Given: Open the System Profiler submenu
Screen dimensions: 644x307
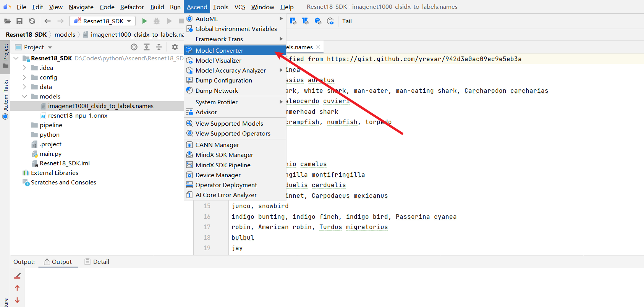Looking at the screenshot, I should click(235, 102).
